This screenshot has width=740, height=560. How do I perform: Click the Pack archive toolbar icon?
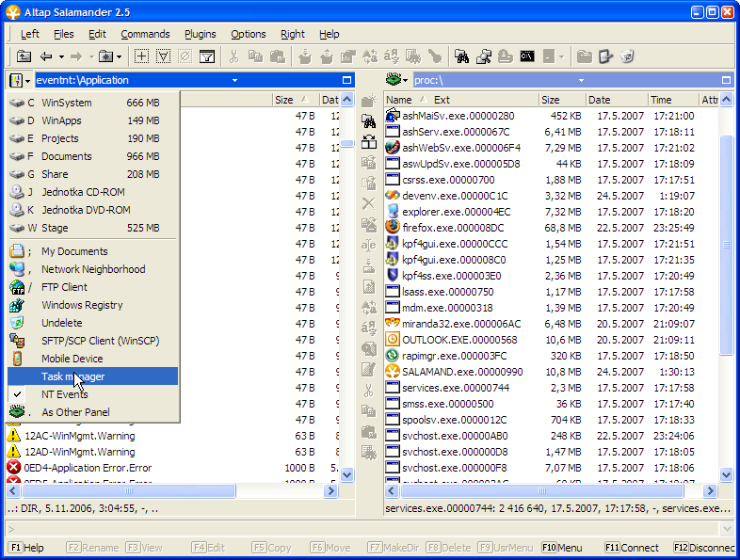305,57
